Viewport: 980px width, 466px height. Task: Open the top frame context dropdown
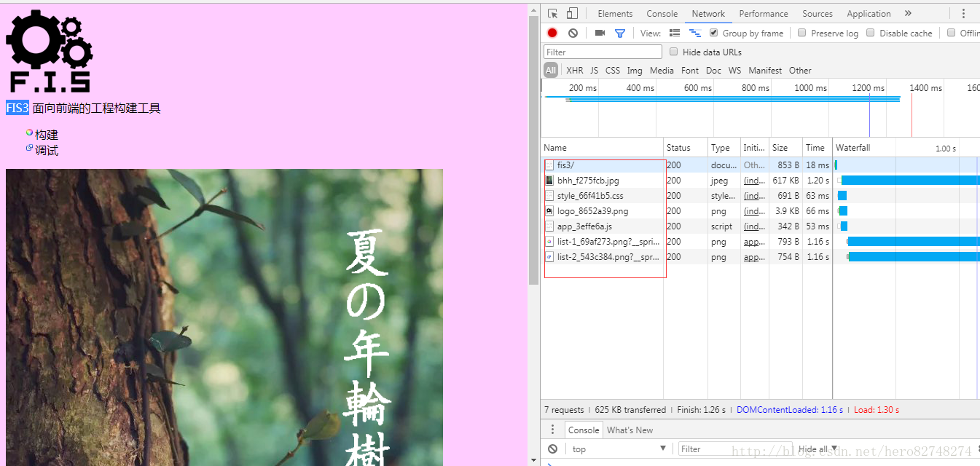pyautogui.click(x=618, y=449)
